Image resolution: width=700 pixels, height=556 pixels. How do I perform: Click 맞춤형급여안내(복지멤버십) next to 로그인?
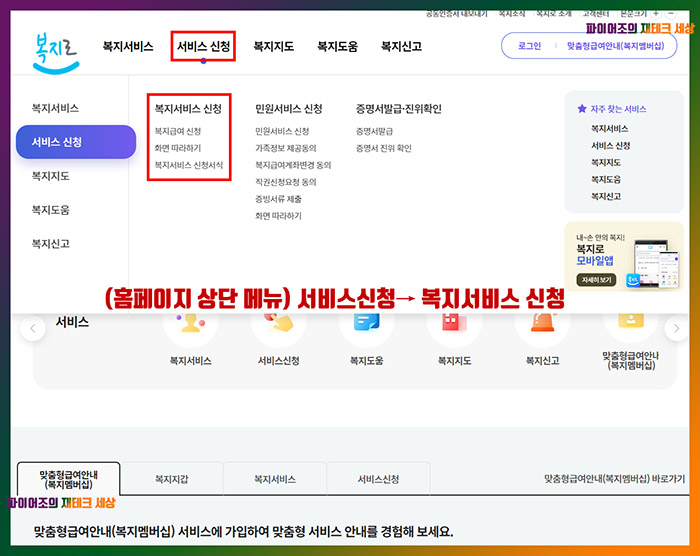tap(616, 46)
